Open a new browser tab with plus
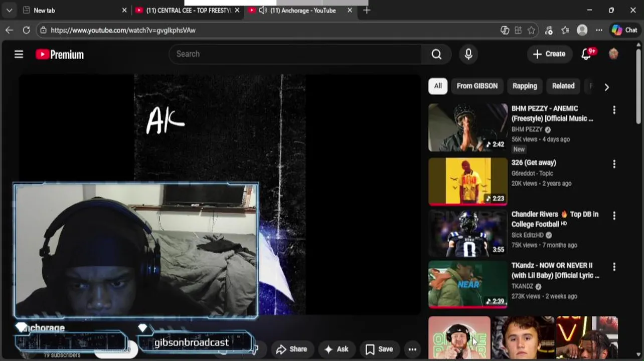The width and height of the screenshot is (644, 361). click(367, 10)
